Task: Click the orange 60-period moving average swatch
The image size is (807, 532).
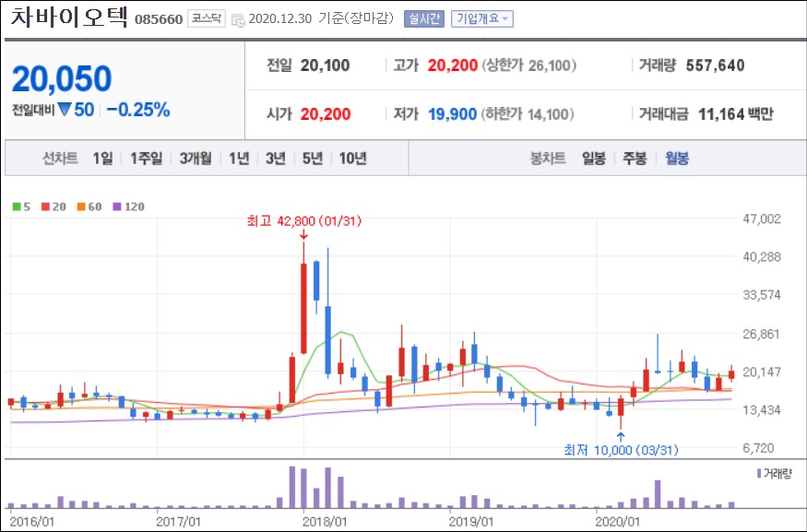Action: [x=81, y=207]
